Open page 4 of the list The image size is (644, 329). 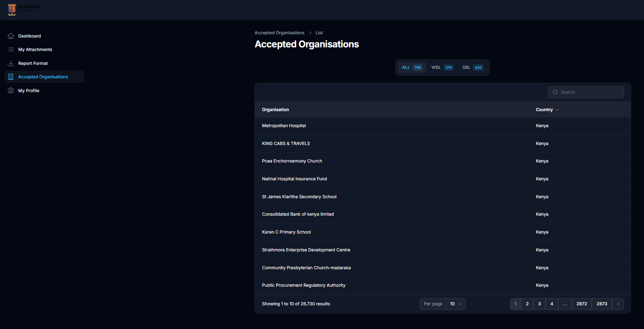[551, 304]
